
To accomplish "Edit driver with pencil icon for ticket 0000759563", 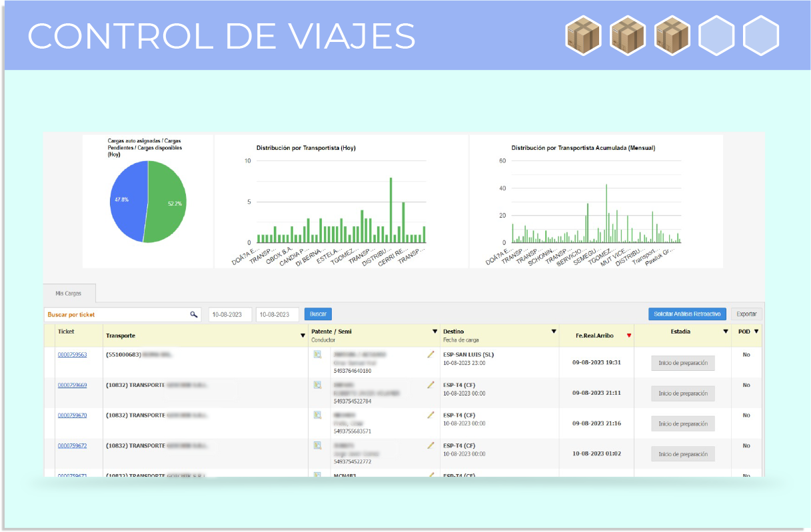I will [x=430, y=355].
